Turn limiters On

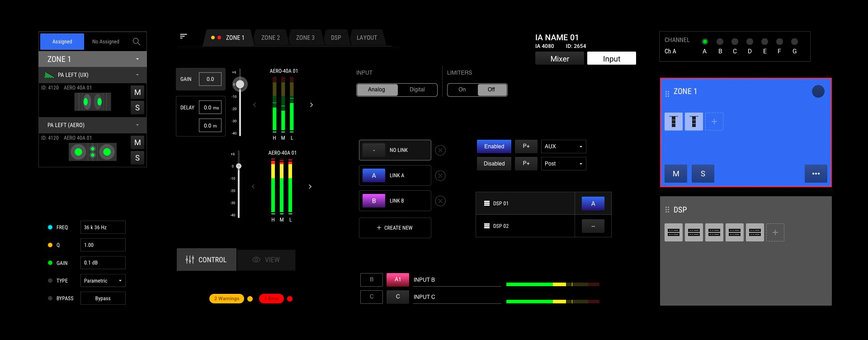click(462, 90)
